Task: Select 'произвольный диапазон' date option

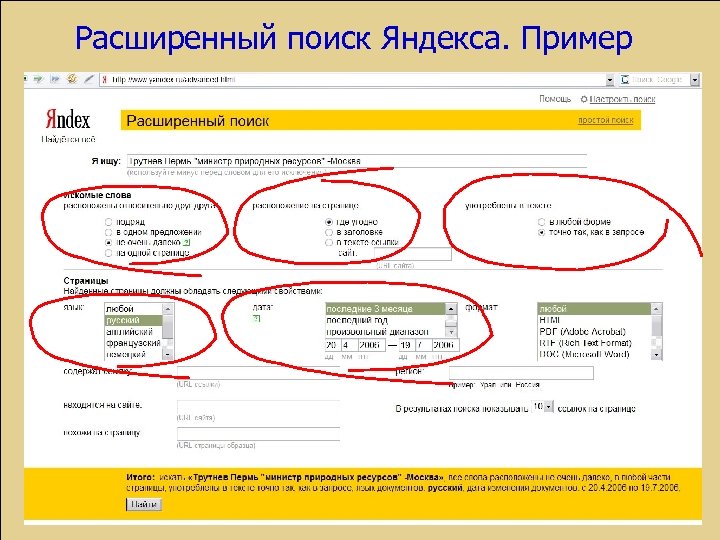Action: tap(386, 332)
